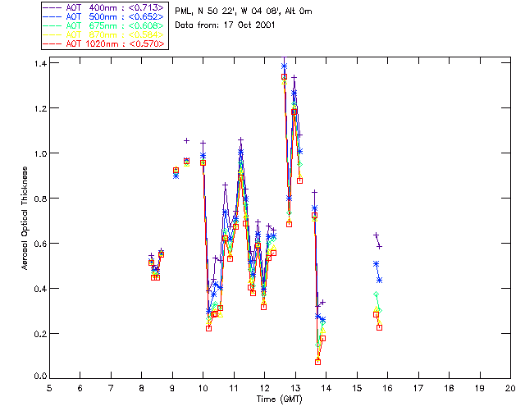The height and width of the screenshot is (420, 525).
Task: Click the green dashed line sample in legend
Action: 52,25
